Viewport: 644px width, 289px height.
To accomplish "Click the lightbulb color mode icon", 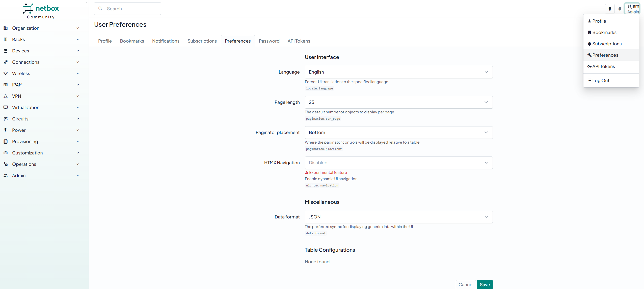I will pyautogui.click(x=610, y=9).
